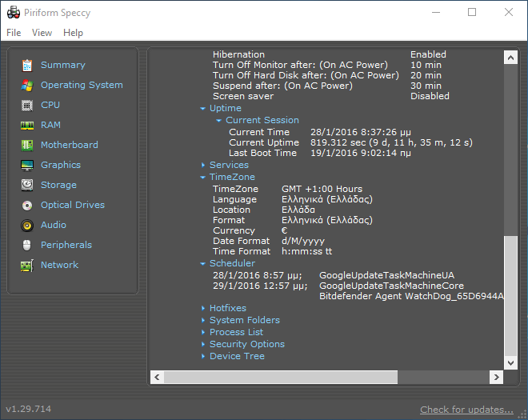This screenshot has height=420, width=528.
Task: Open the Storage section
Action: coord(58,185)
